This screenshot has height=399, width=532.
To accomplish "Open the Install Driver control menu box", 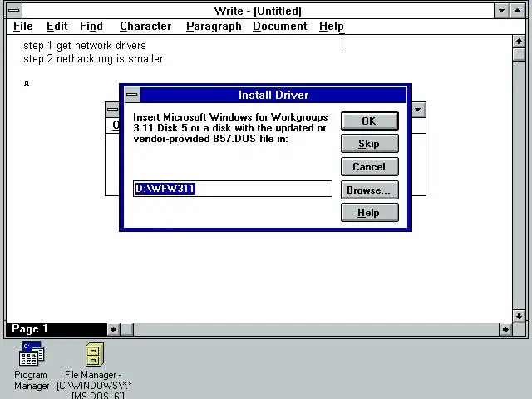I will (x=132, y=95).
